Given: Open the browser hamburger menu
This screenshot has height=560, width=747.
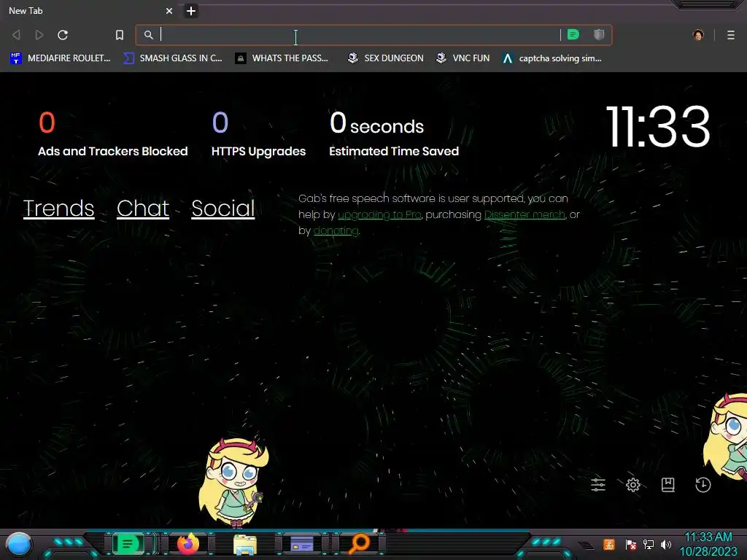Looking at the screenshot, I should tap(731, 35).
